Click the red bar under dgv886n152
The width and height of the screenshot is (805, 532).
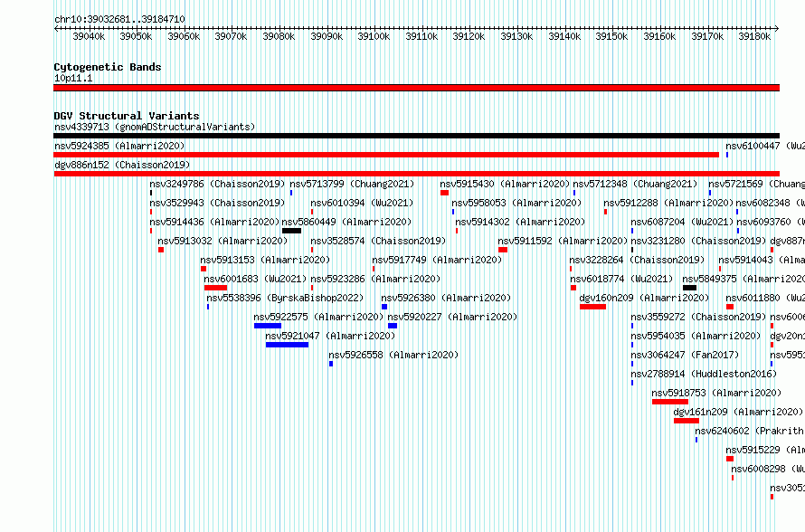pos(416,174)
